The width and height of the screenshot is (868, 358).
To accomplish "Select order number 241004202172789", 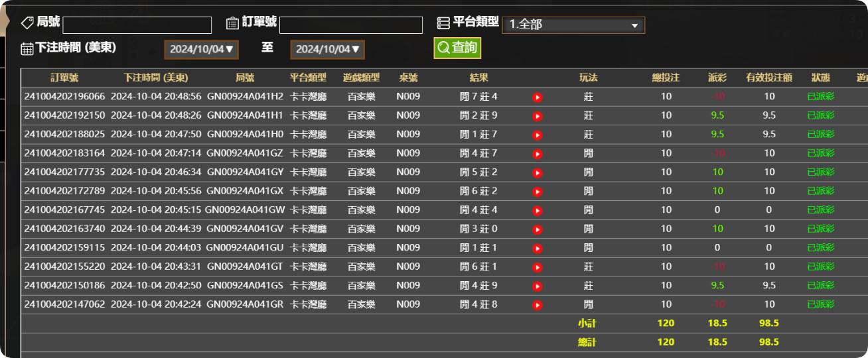I will click(x=64, y=191).
